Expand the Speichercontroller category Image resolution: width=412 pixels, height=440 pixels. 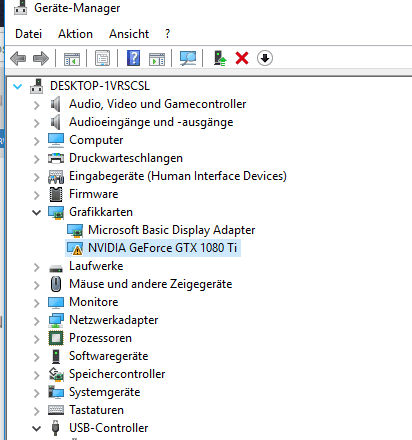pyautogui.click(x=36, y=375)
